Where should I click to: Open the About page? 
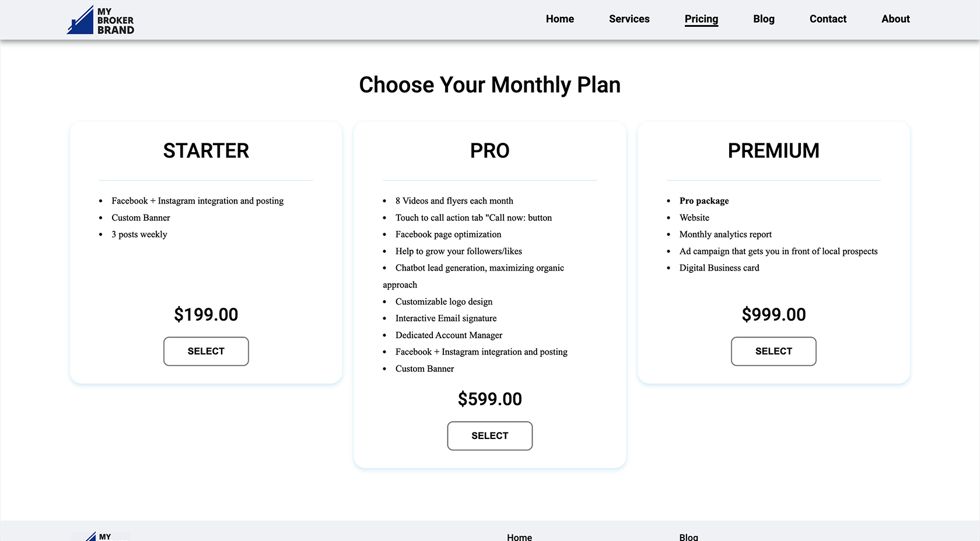895,19
